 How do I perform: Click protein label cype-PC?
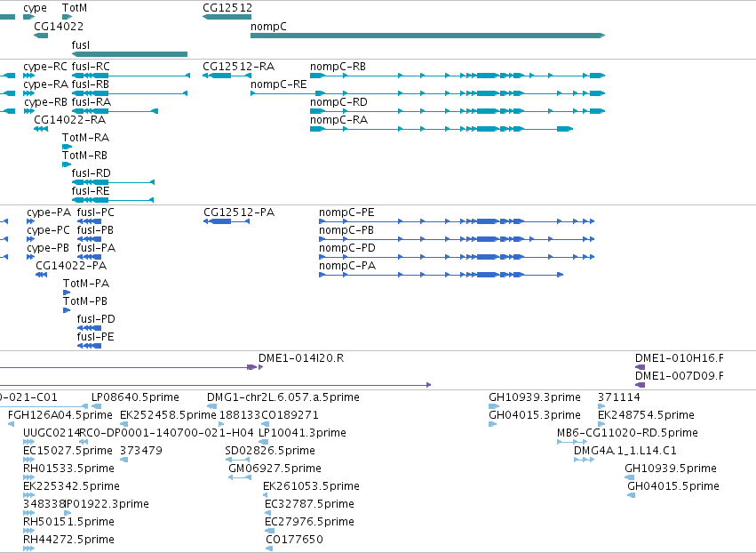(x=49, y=230)
